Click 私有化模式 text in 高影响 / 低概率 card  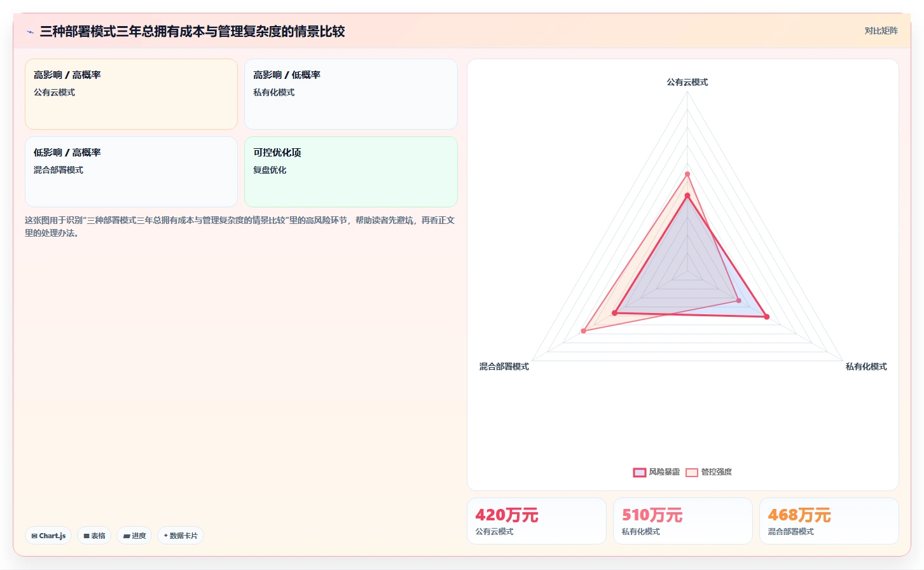273,92
